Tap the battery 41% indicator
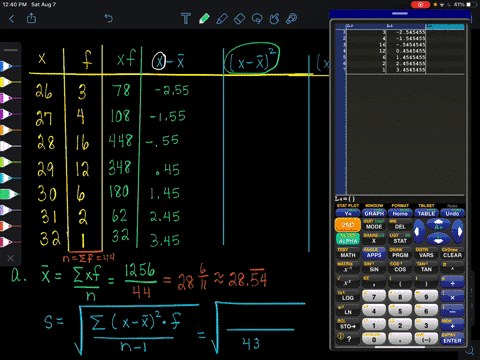 465,5
